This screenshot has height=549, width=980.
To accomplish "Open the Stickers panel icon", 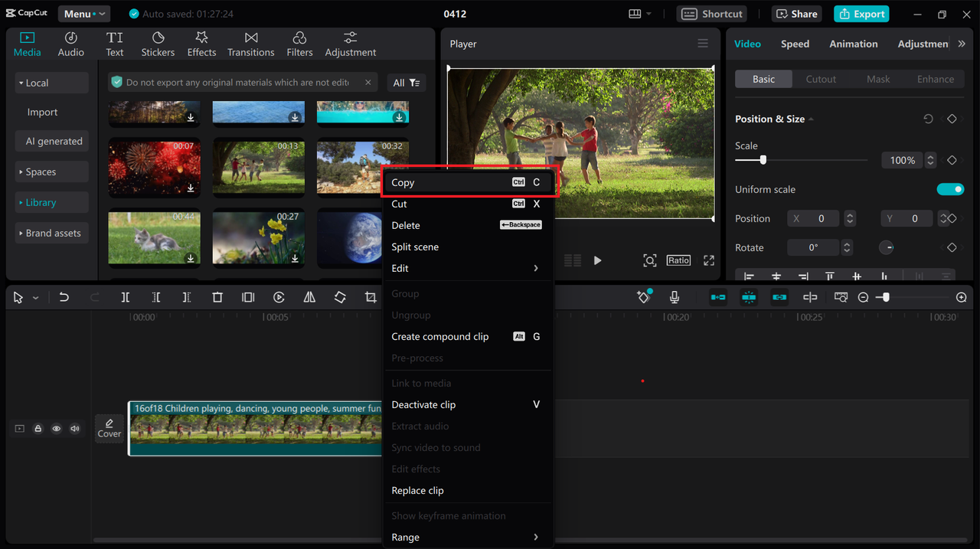I will (158, 44).
